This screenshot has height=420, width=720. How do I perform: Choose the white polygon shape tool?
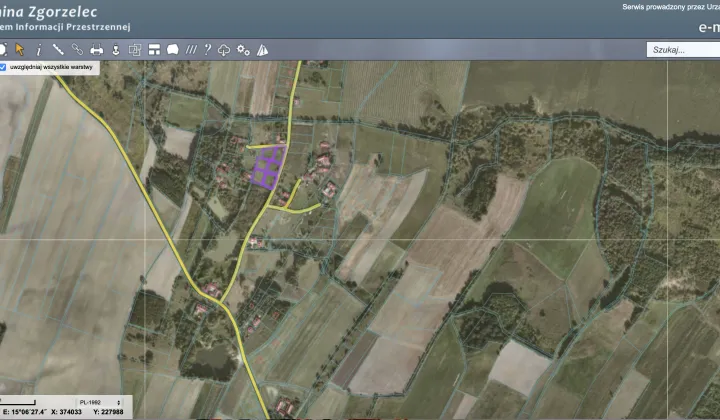173,50
